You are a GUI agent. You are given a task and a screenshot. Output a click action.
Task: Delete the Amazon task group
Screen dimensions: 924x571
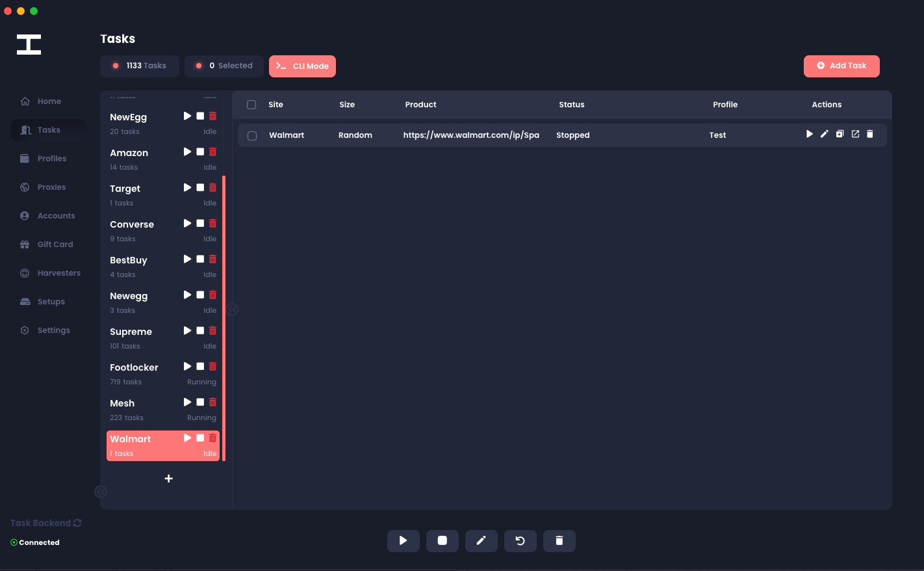point(212,152)
